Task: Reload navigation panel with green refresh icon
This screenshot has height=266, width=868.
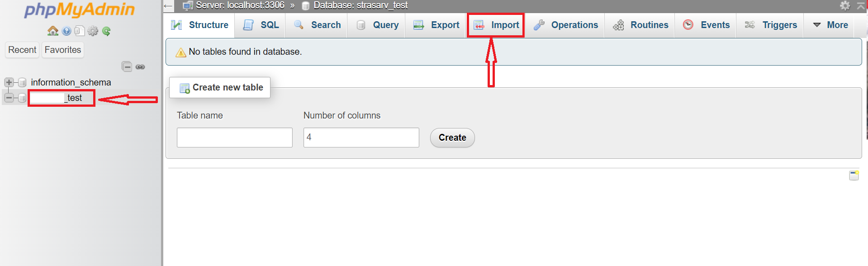Action: pyautogui.click(x=106, y=31)
